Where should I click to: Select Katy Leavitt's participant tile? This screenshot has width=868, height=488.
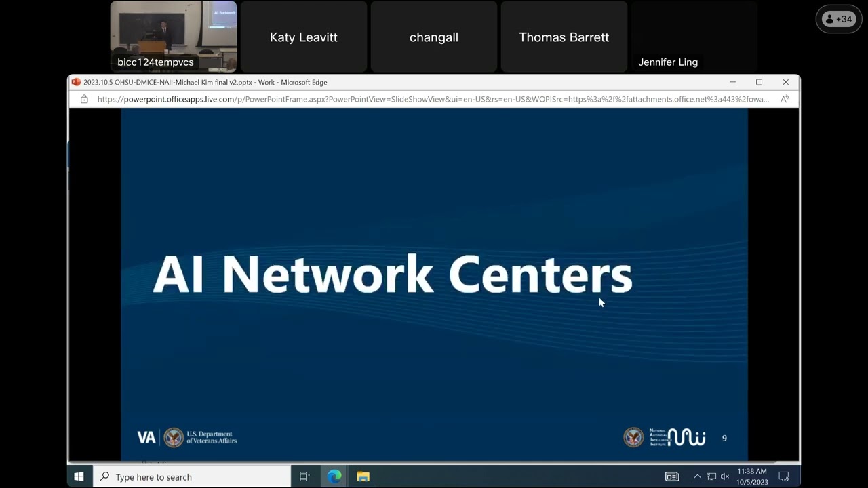[303, 37]
